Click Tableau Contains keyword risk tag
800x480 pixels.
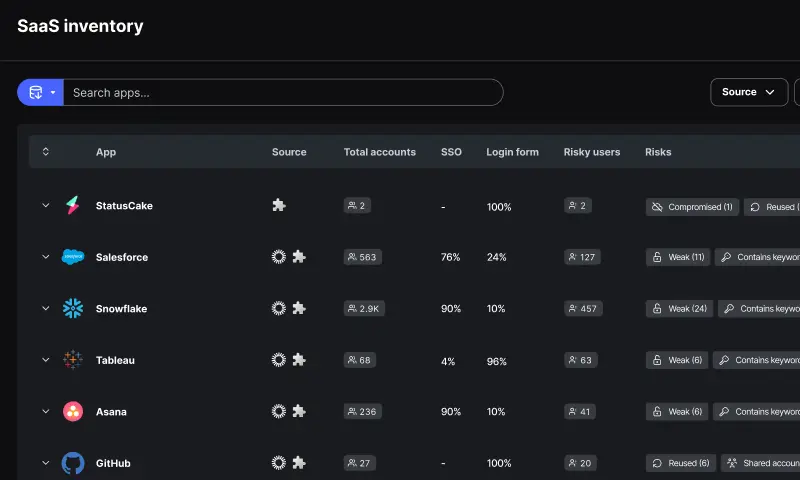tap(757, 360)
